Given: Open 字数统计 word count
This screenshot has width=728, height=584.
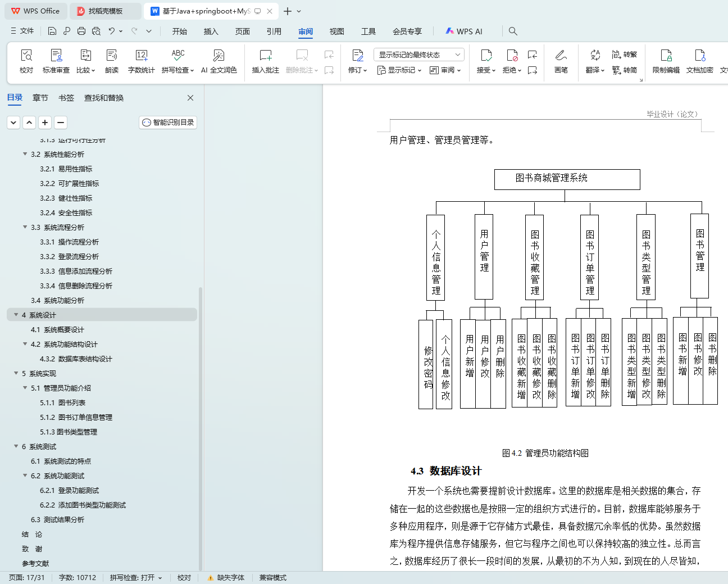Looking at the screenshot, I should coord(141,61).
